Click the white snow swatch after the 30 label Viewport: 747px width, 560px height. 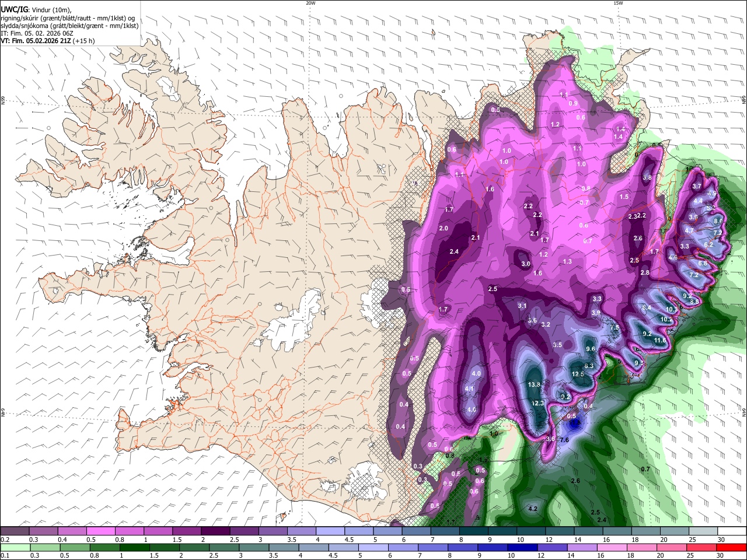732,531
